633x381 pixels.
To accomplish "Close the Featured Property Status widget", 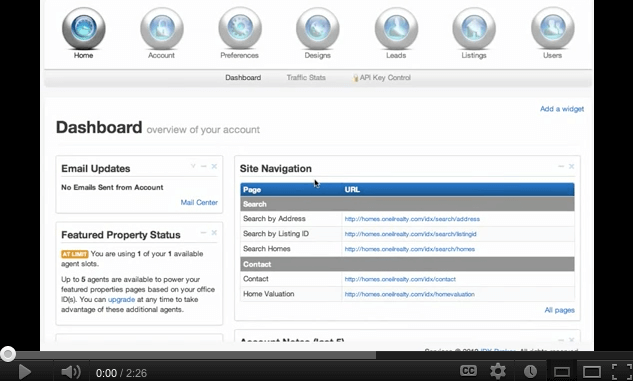I will [214, 232].
